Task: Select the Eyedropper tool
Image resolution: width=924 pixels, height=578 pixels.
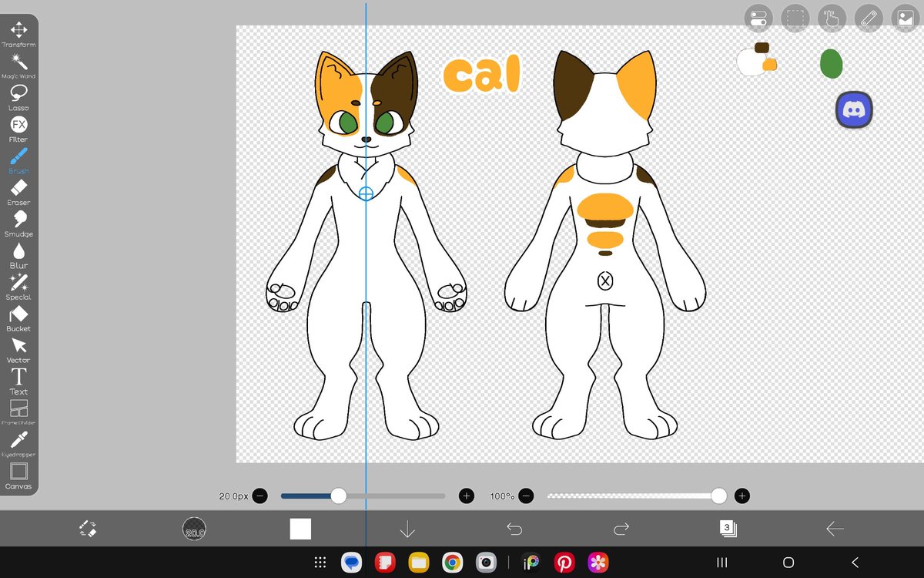Action: (x=18, y=444)
